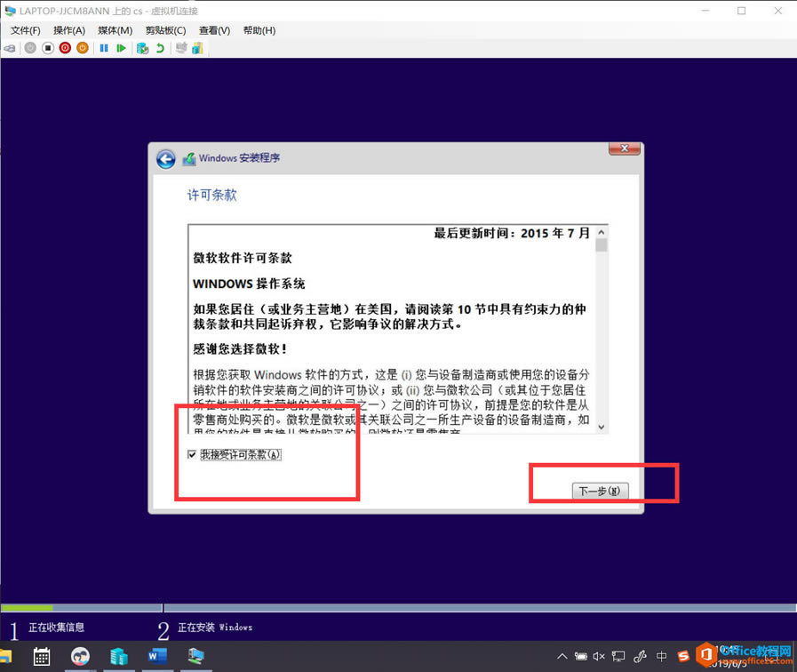Click the Sogou input method tray icon
The image size is (797, 672).
pos(683,656)
